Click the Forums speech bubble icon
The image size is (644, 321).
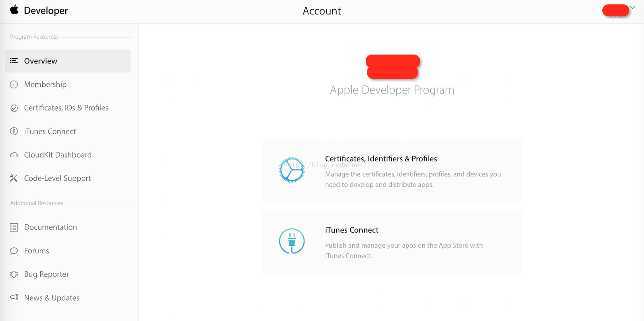tap(14, 251)
